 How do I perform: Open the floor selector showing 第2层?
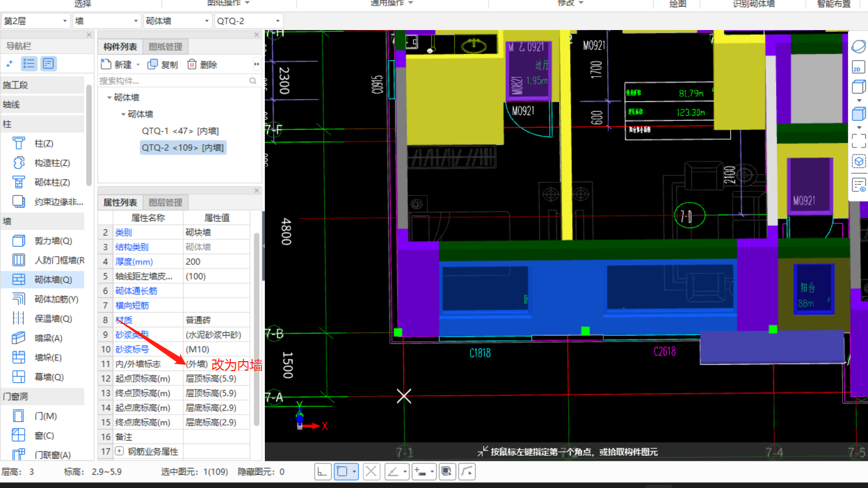36,21
